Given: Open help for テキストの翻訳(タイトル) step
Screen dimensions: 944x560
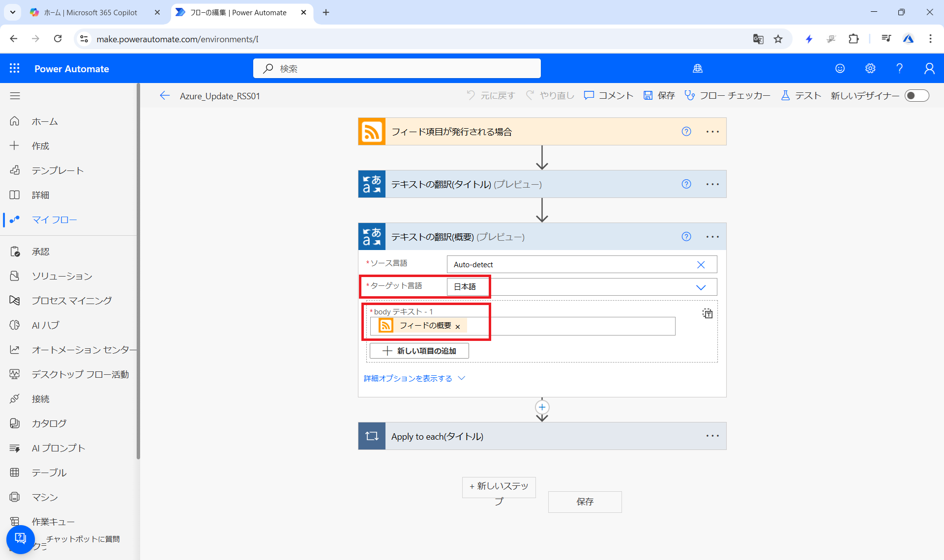Looking at the screenshot, I should [x=686, y=184].
